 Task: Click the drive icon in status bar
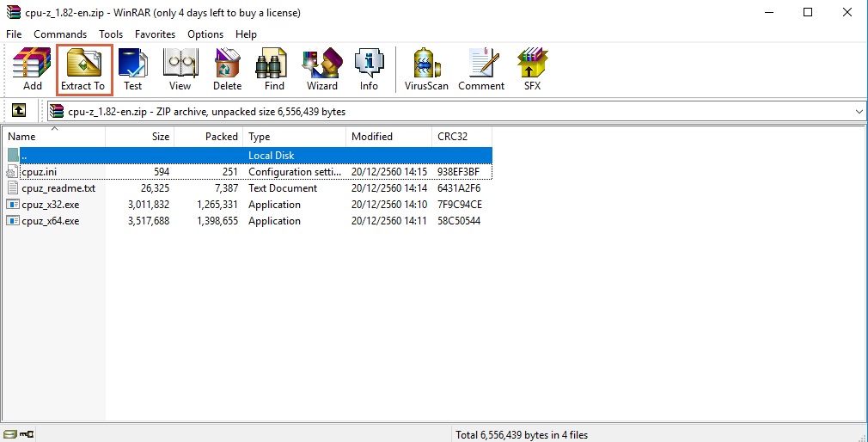click(9, 435)
